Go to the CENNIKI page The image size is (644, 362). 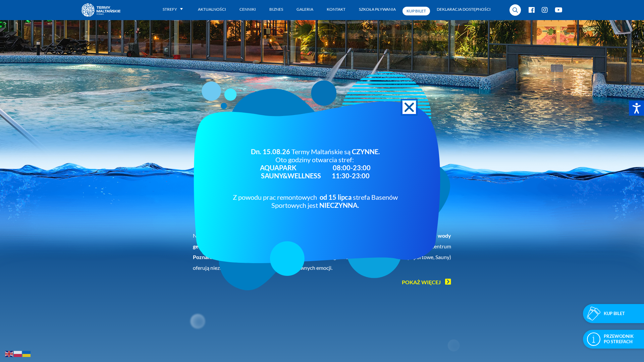(248, 9)
